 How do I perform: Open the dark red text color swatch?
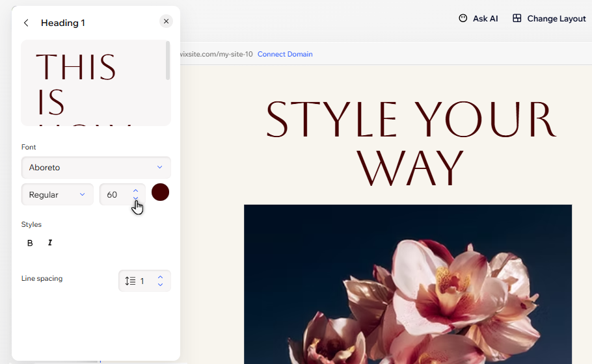[x=160, y=192]
